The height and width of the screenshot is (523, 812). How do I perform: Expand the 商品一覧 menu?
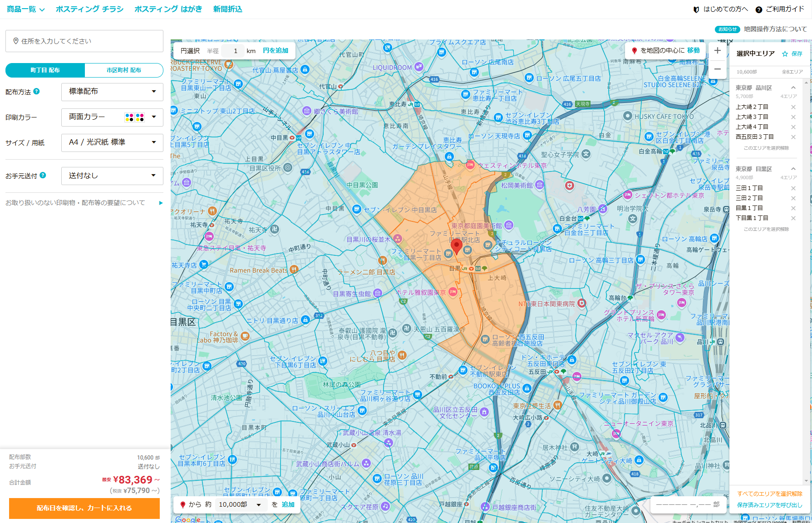coord(25,9)
